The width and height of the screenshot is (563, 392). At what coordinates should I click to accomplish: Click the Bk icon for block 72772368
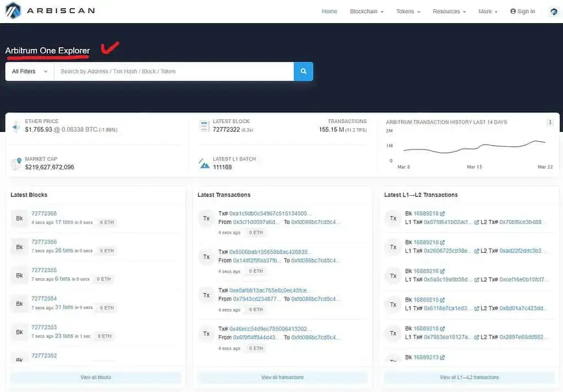19,218
